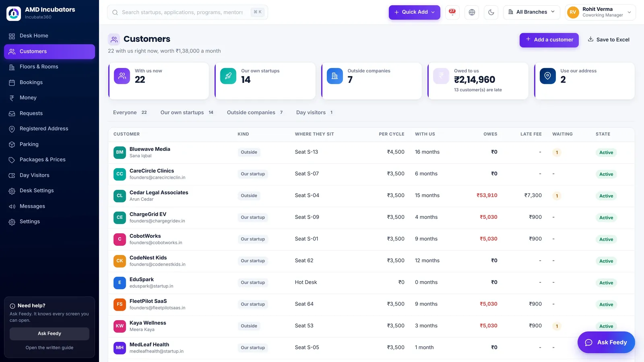
Task: Click the Our own startups rocket icon
Action: 228,76
